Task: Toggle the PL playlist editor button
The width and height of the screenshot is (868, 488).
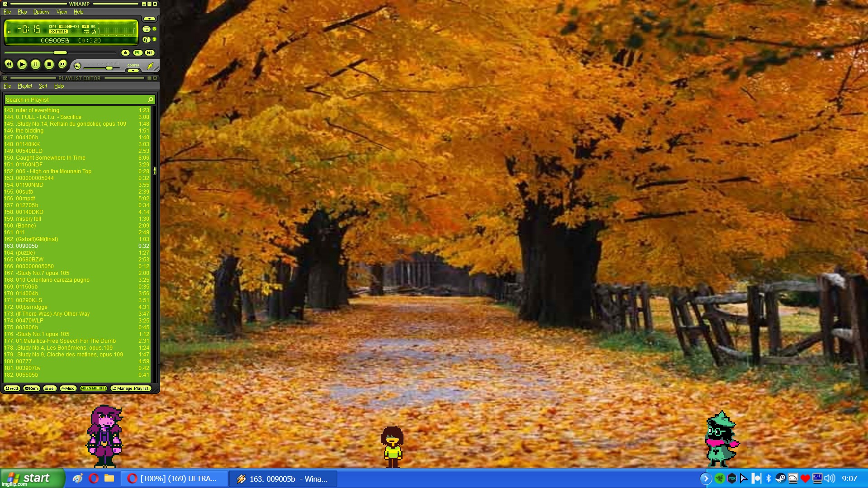Action: point(138,53)
